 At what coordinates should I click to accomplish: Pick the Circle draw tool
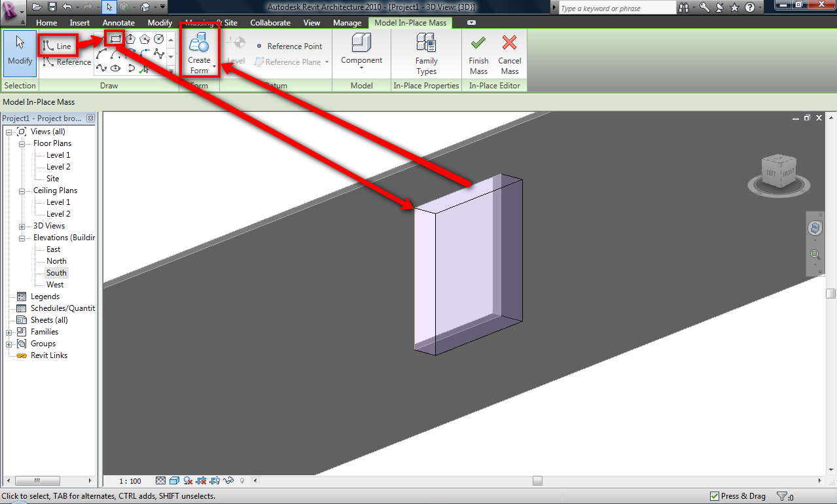159,39
